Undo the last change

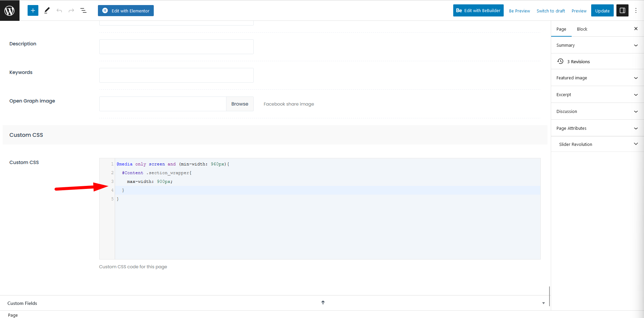point(59,10)
